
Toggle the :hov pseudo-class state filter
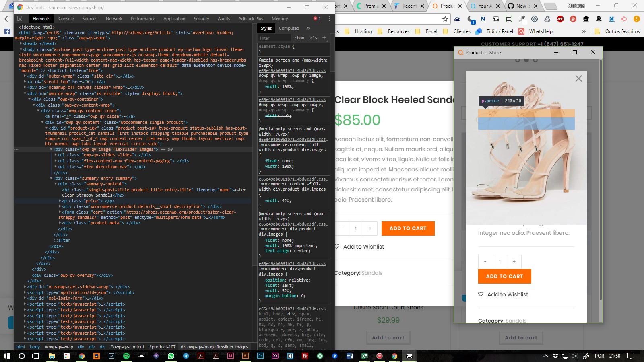pyautogui.click(x=300, y=38)
